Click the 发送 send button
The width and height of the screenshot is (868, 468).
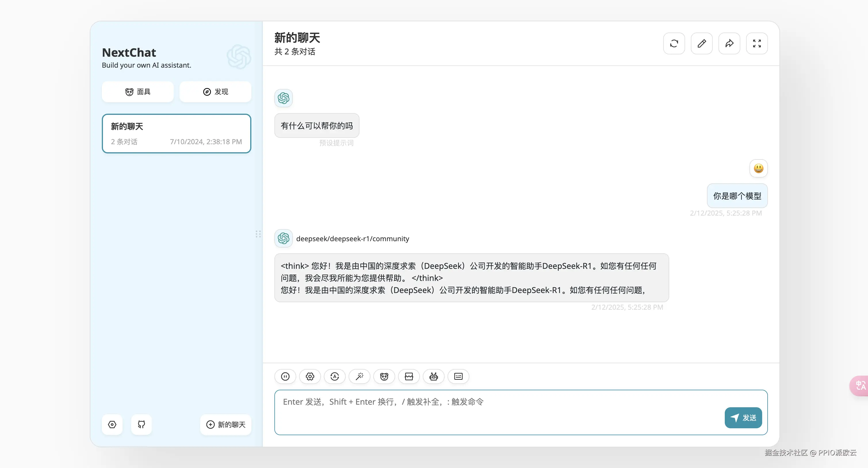point(743,418)
